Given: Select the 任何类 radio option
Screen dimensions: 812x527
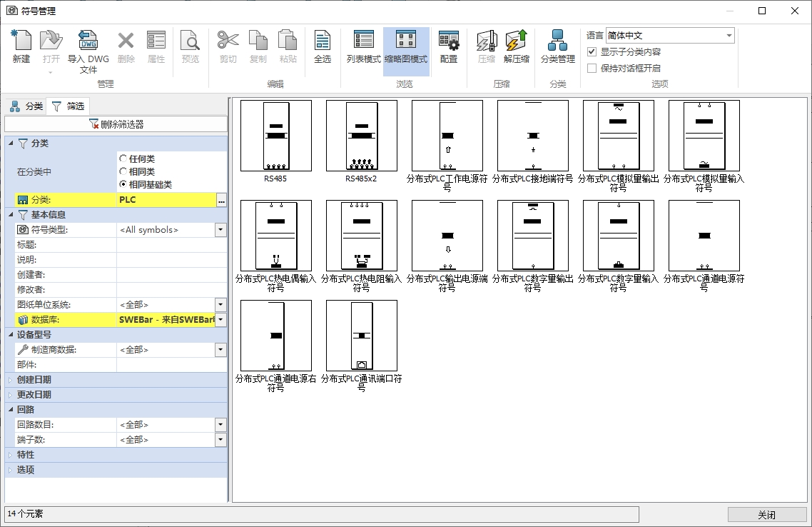Looking at the screenshot, I should (x=123, y=159).
